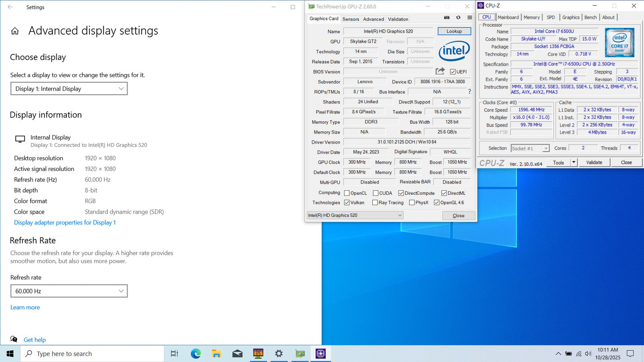
Task: Click the Settings home icon
Action: tap(15, 31)
